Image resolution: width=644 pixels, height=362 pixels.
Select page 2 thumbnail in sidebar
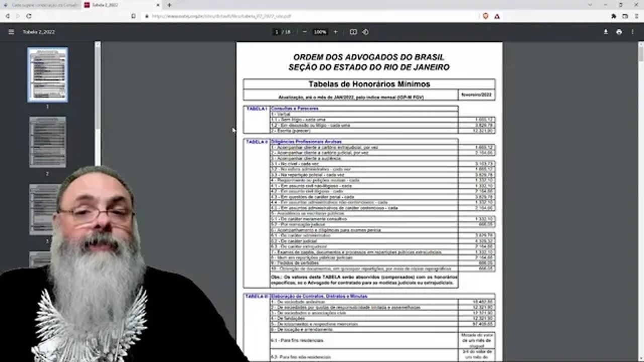point(47,142)
